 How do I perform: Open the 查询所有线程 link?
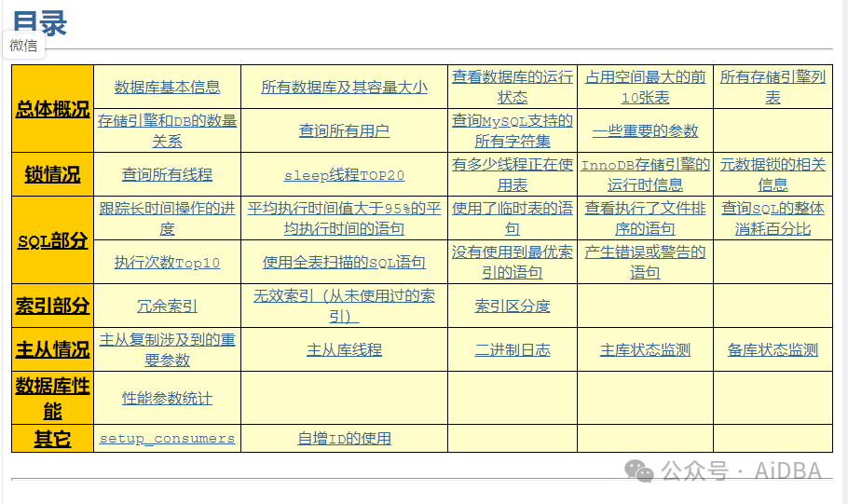click(167, 174)
